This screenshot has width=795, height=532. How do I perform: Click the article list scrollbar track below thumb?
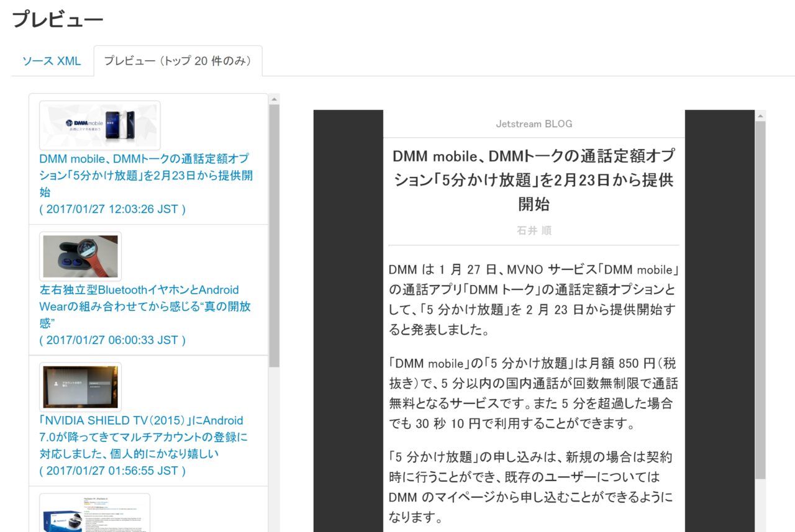coord(274,447)
